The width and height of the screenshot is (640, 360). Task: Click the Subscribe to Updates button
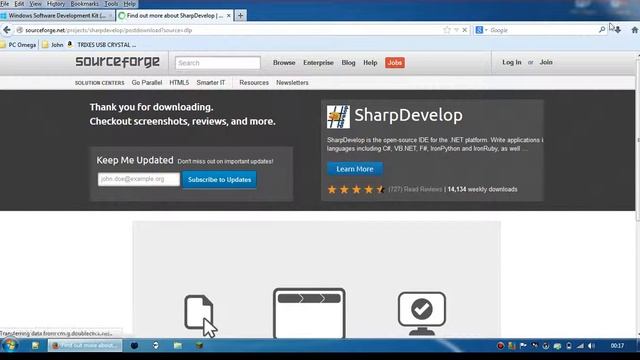tap(219, 180)
